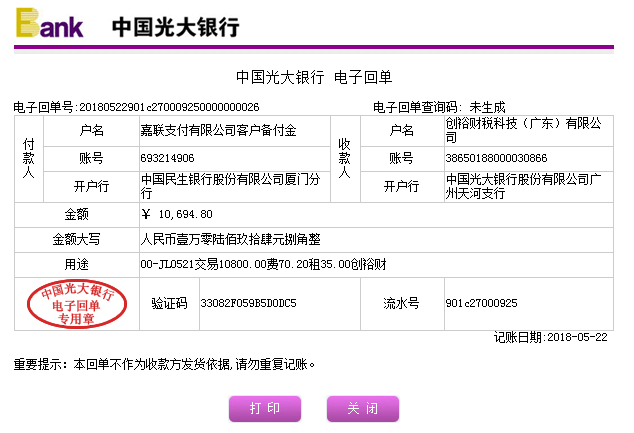This screenshot has width=634, height=433.
Task: Select payee account number 38650188000030866
Action: tap(496, 158)
